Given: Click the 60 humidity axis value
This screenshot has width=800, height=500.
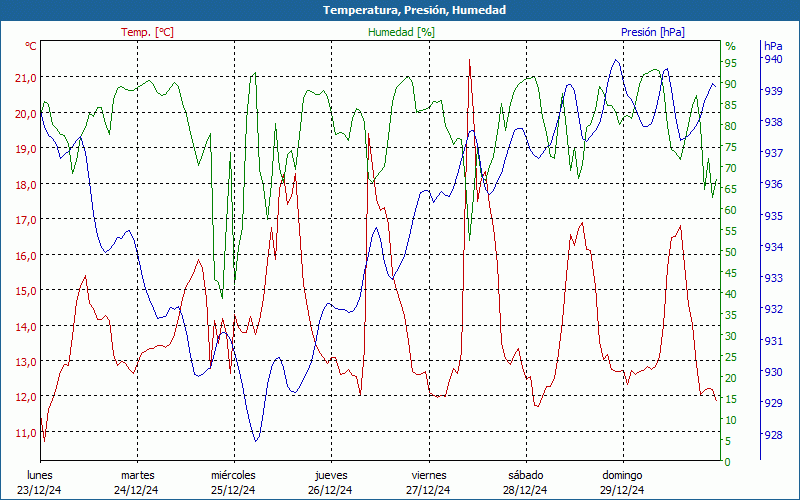Looking at the screenshot, I should 731,210.
